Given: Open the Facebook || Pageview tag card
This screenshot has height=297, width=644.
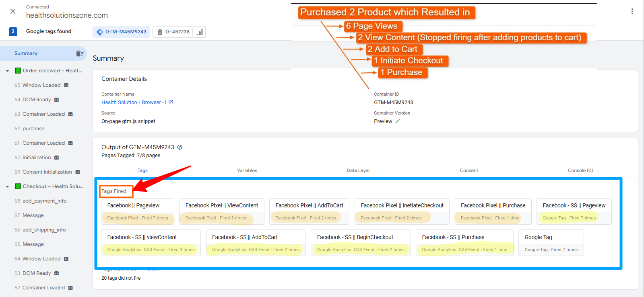Looking at the screenshot, I should point(138,211).
